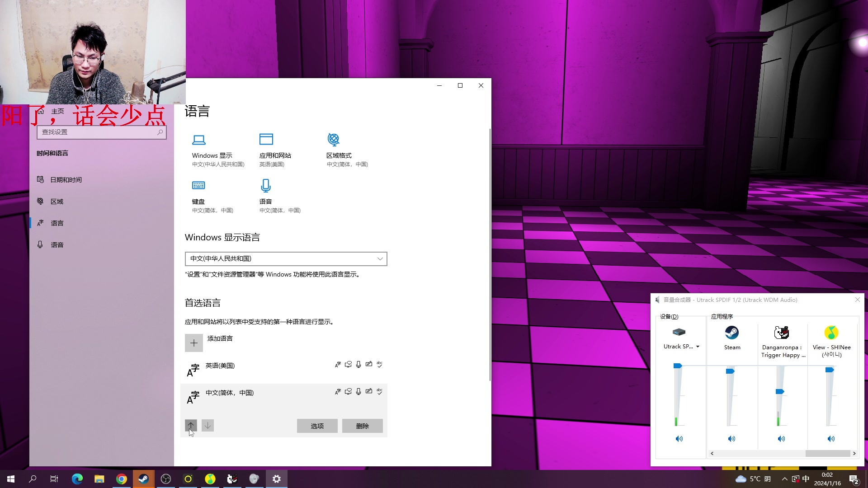
Task: Expand the hidden icons chevron in system tray
Action: pos(784,479)
